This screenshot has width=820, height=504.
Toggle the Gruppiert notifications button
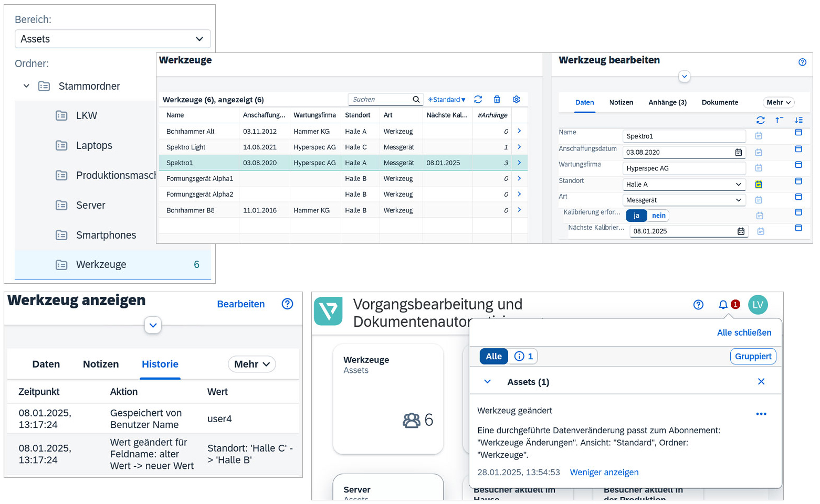[752, 356]
